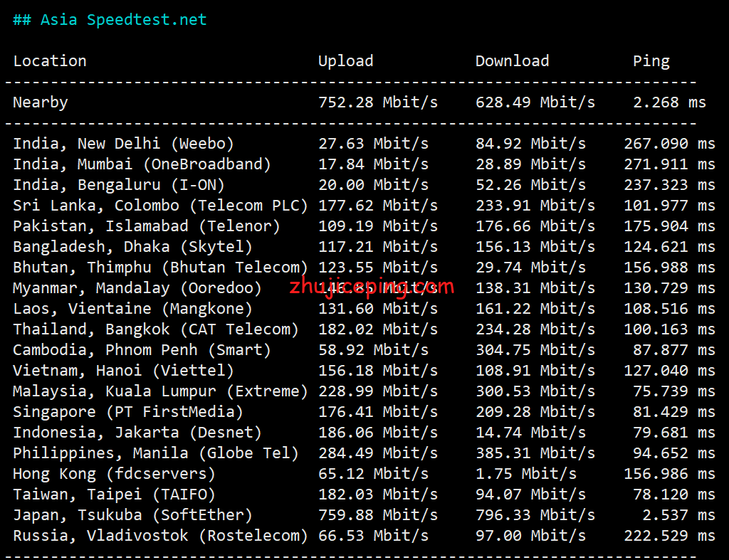Select 'Sri Lanka, Colombo (Telecom PLC)' label
The image size is (729, 560).
tap(160, 206)
